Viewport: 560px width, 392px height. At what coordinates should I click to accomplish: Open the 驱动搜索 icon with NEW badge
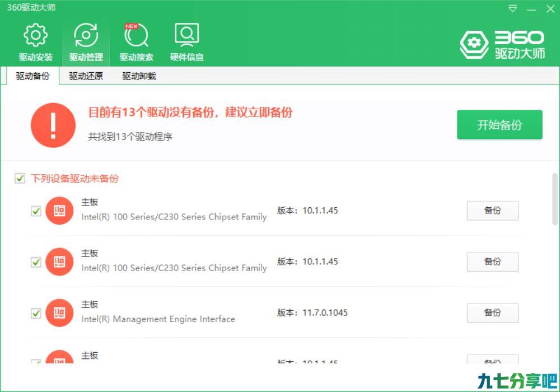point(136,35)
